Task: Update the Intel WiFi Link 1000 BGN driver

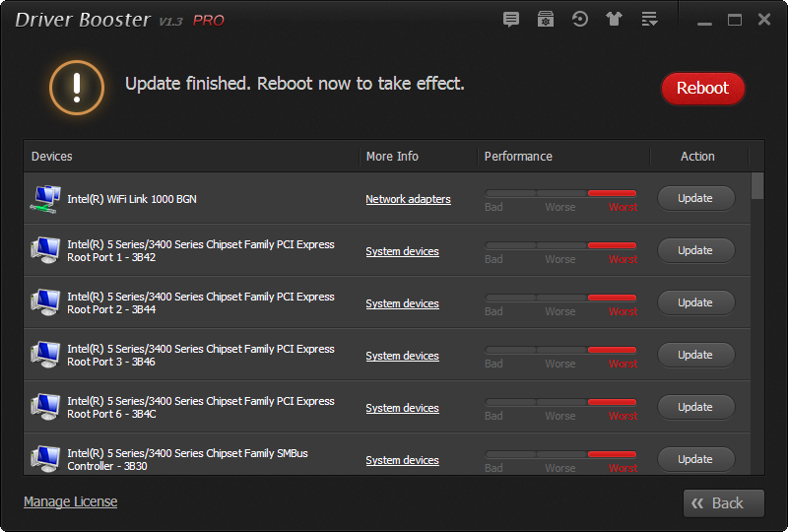Action: point(695,198)
